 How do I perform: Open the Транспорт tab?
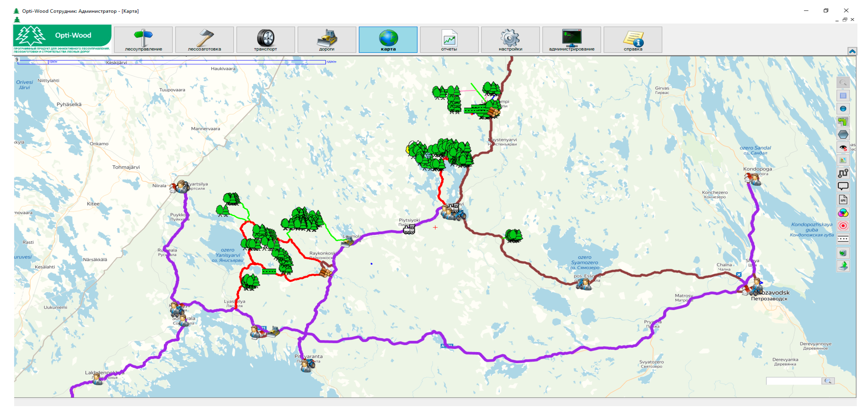[x=265, y=40]
